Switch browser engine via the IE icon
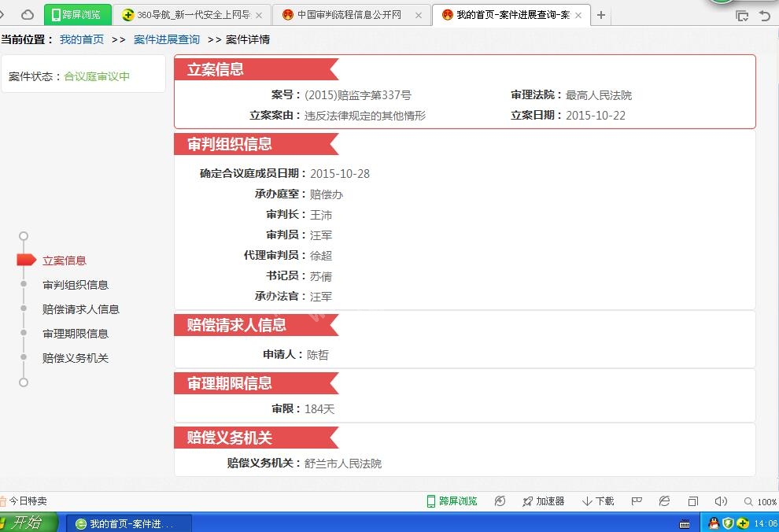Viewport: 779px width, 532px height. click(x=664, y=501)
